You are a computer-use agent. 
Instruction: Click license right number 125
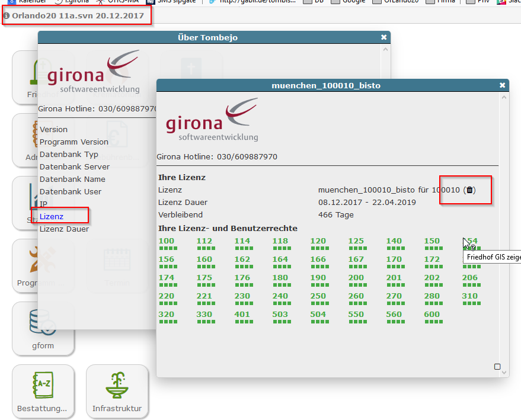coord(356,241)
